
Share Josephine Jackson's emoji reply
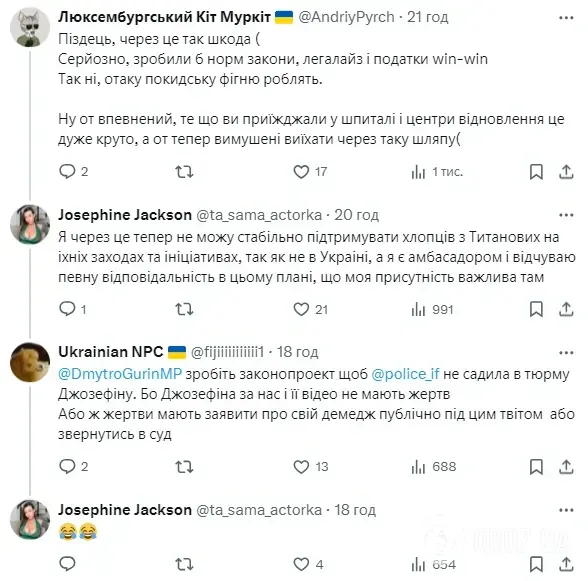pos(566,564)
